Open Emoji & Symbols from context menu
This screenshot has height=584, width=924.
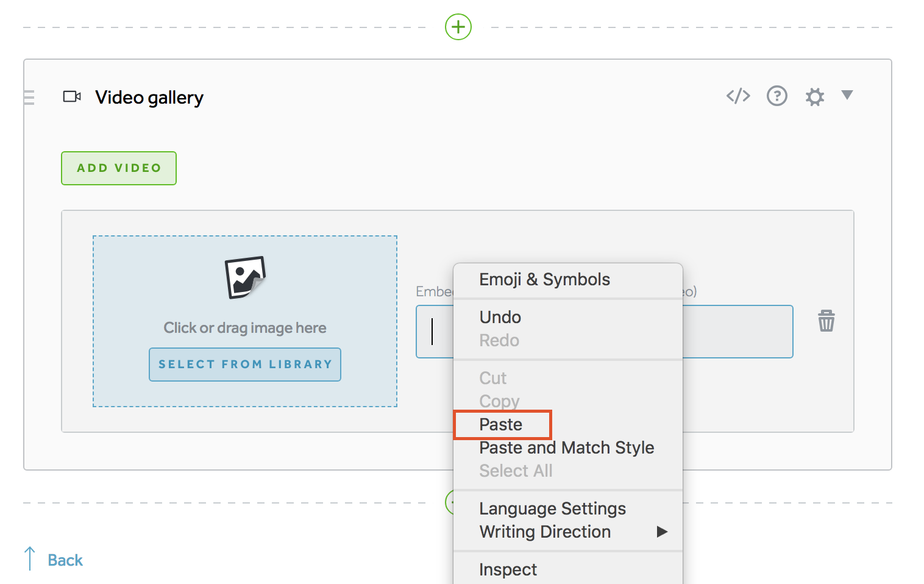click(544, 279)
